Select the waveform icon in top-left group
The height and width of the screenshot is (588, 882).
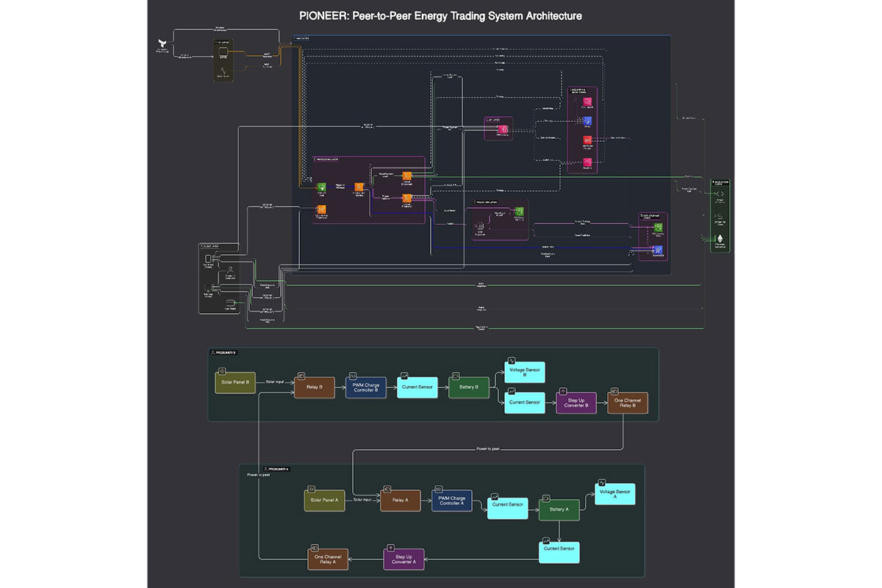pyautogui.click(x=223, y=71)
